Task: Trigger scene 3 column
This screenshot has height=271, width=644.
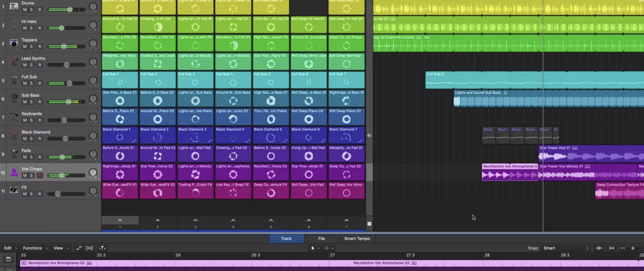Action: [195, 223]
